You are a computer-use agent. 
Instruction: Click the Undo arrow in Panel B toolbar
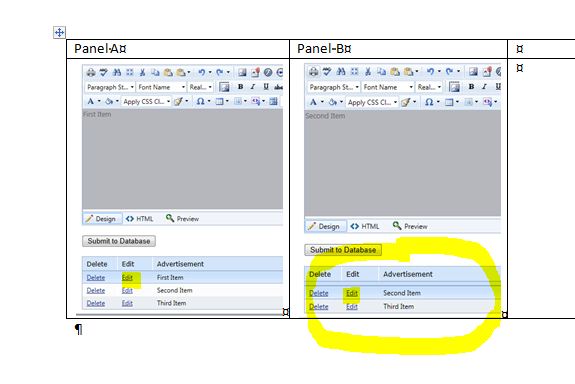431,72
